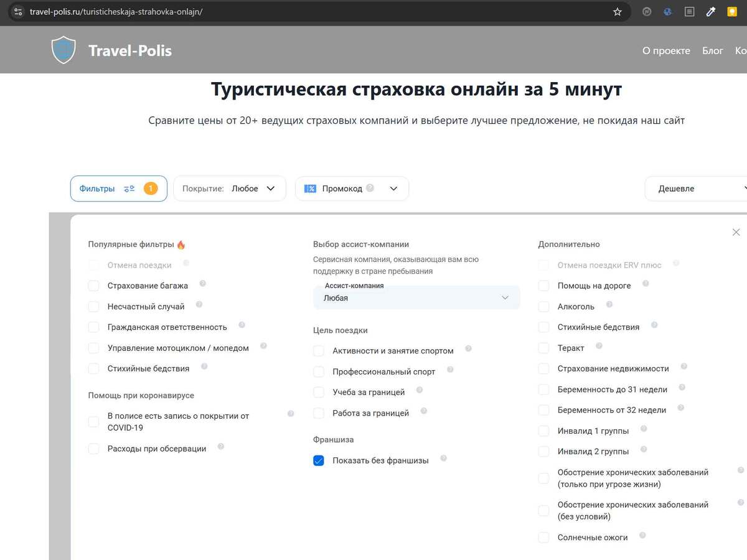The width and height of the screenshot is (747, 560).
Task: Go to the Блог section
Action: pos(712,50)
